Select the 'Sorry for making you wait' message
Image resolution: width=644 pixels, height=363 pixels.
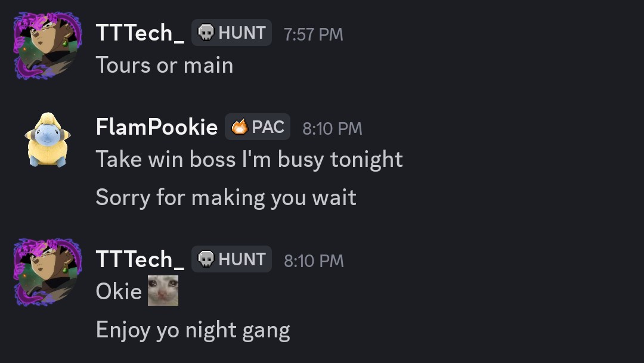226,197
